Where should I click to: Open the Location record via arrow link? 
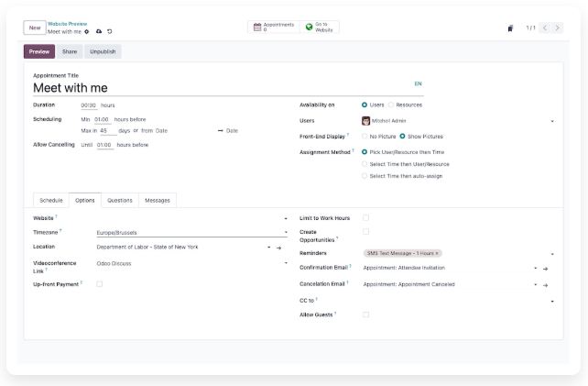[279, 248]
